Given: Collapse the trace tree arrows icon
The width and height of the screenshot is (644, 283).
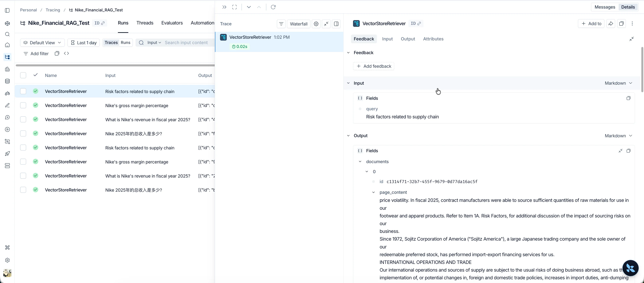Looking at the screenshot, I should [x=326, y=24].
